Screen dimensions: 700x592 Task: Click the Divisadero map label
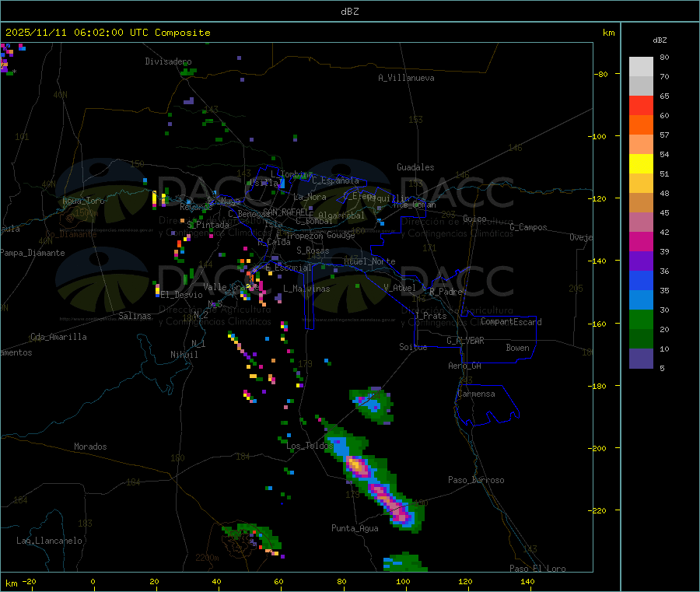tap(168, 61)
